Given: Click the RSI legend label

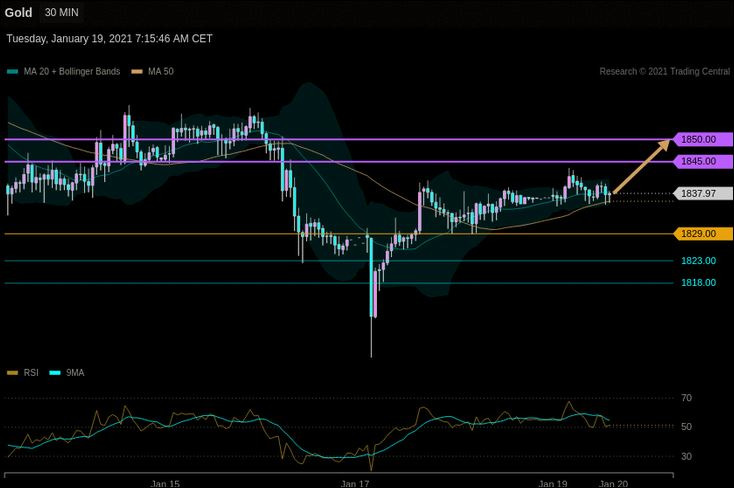Looking at the screenshot, I should click(x=31, y=373).
